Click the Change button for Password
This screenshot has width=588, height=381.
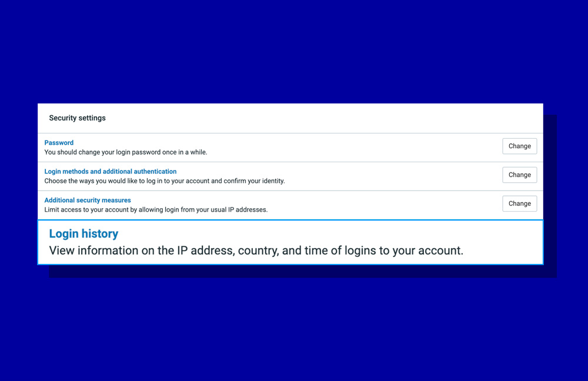click(x=519, y=146)
